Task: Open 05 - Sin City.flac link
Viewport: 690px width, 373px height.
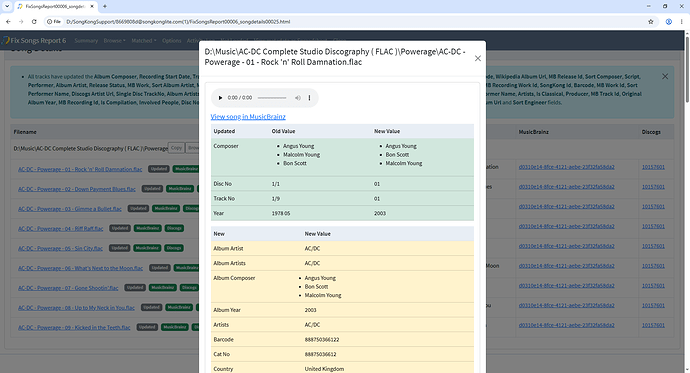Action: click(60, 249)
